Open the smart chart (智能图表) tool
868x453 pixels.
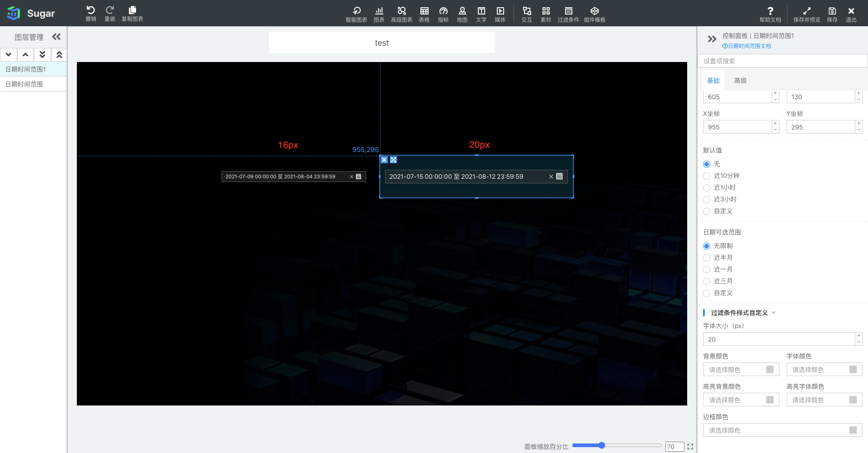coord(356,11)
